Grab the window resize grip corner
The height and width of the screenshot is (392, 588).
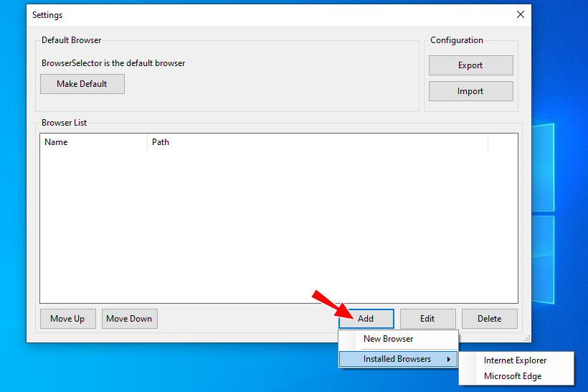pyautogui.click(x=527, y=339)
